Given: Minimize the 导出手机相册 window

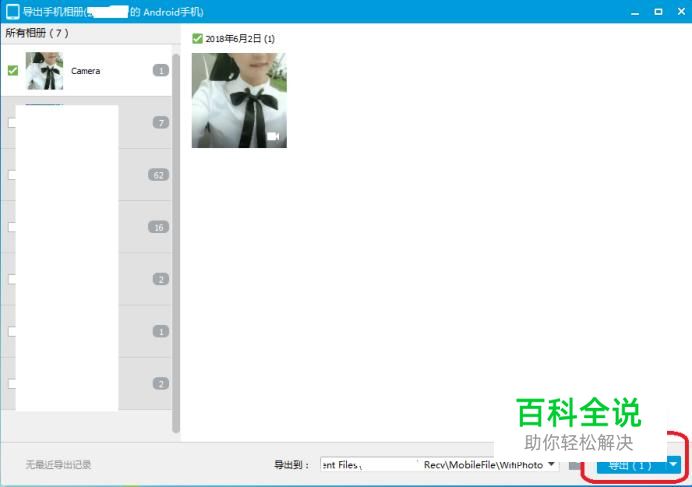Looking at the screenshot, I should (x=635, y=12).
